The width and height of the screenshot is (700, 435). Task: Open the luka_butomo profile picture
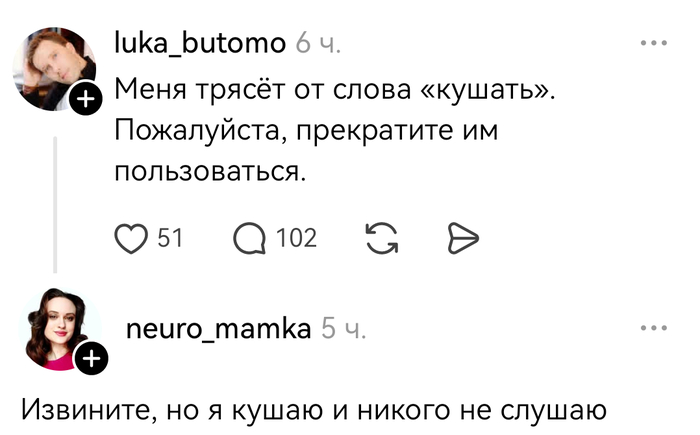50,69
